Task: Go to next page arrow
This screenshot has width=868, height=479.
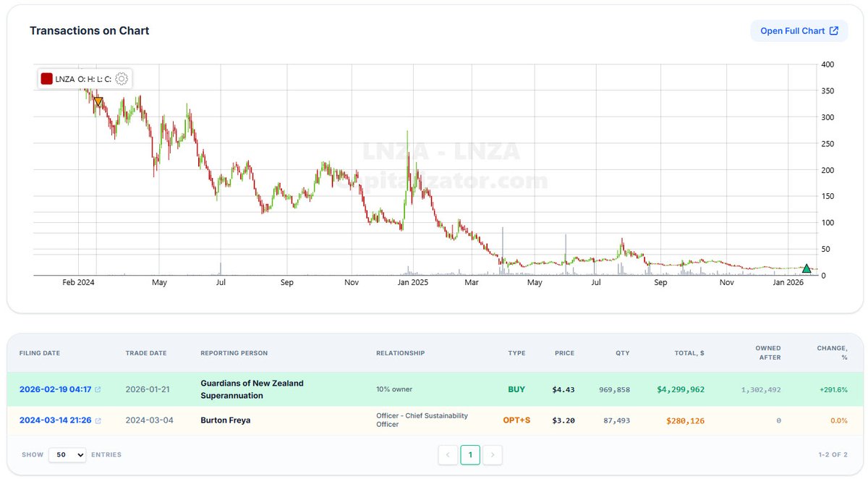Action: click(493, 455)
